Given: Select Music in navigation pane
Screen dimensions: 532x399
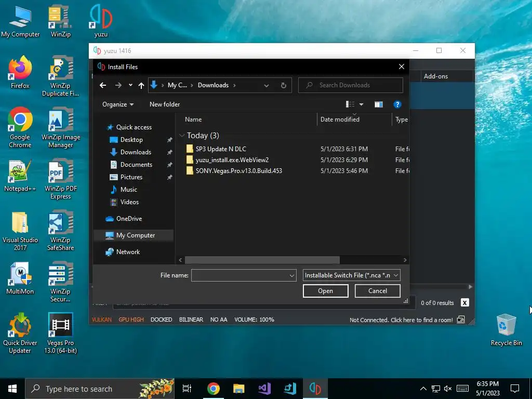Looking at the screenshot, I should click(129, 190).
